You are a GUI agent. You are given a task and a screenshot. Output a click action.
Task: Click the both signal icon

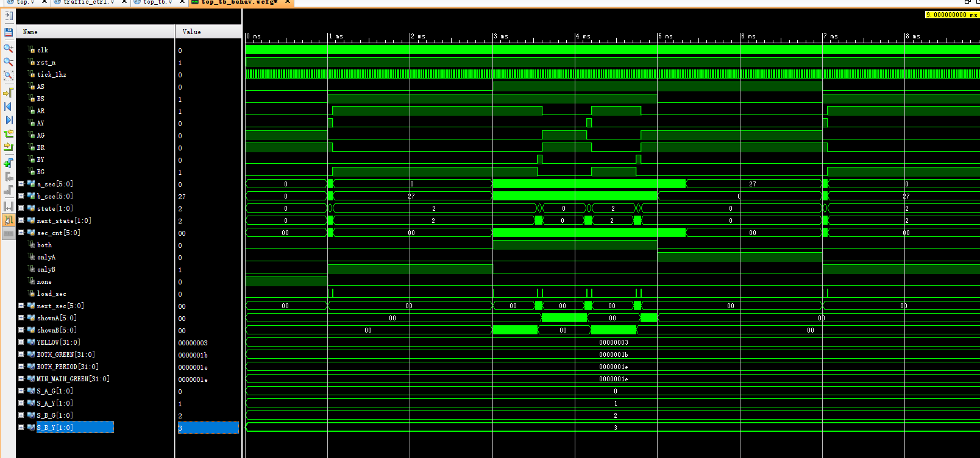[x=31, y=244]
